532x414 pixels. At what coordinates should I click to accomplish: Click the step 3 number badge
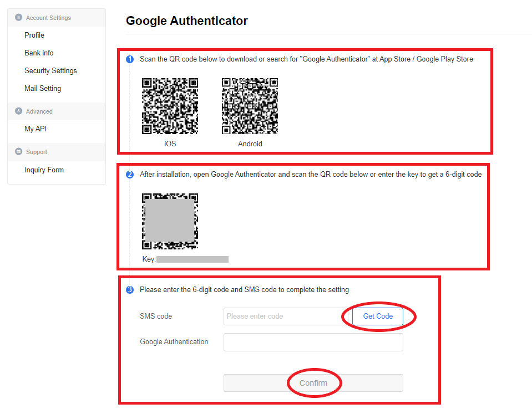(x=130, y=290)
